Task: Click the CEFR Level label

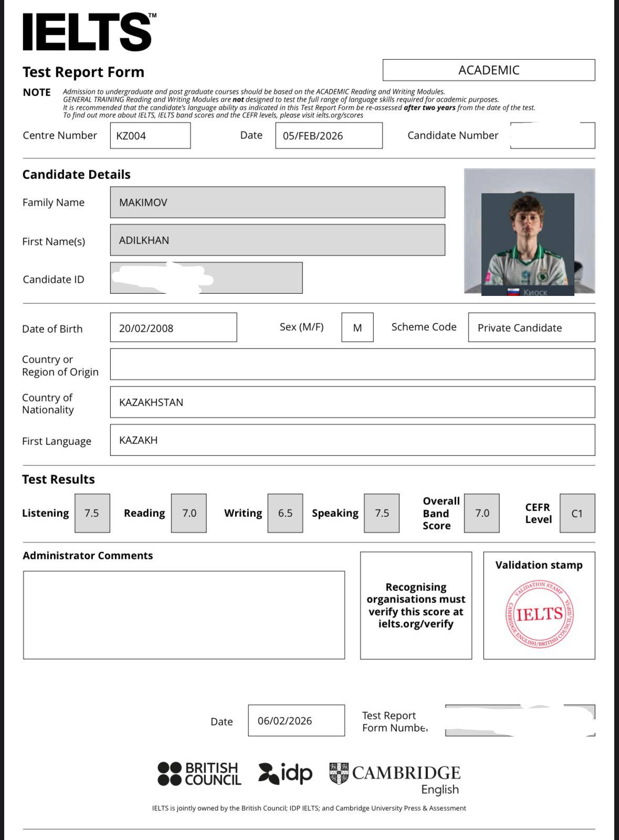Action: pos(539,513)
